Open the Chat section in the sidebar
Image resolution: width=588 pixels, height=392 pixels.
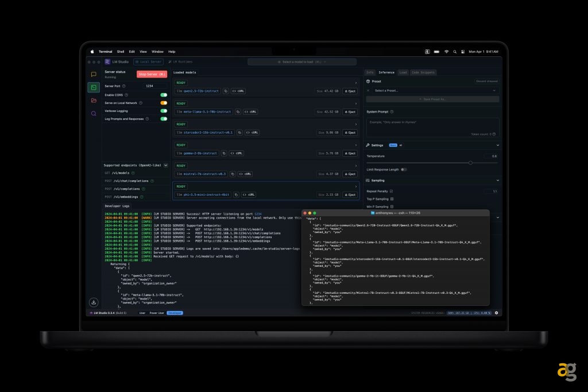[x=94, y=74]
